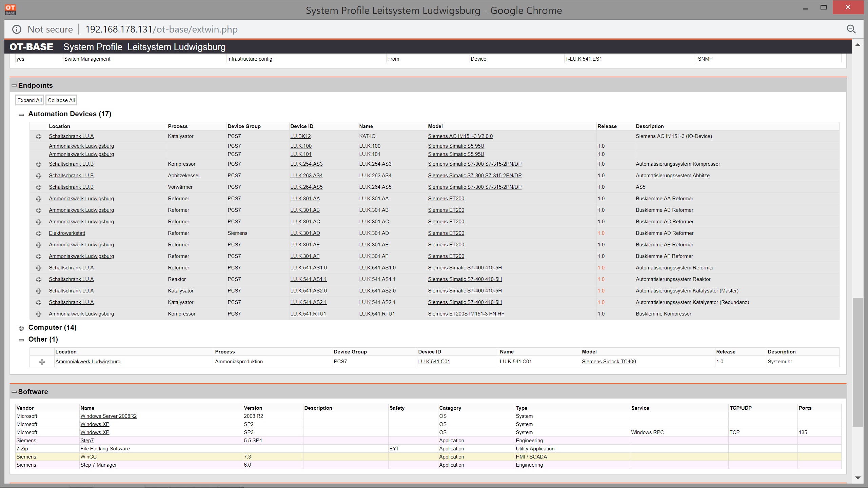Expand the LU.K.301.AA row details
Screen dimensions: 868x488
(x=39, y=199)
